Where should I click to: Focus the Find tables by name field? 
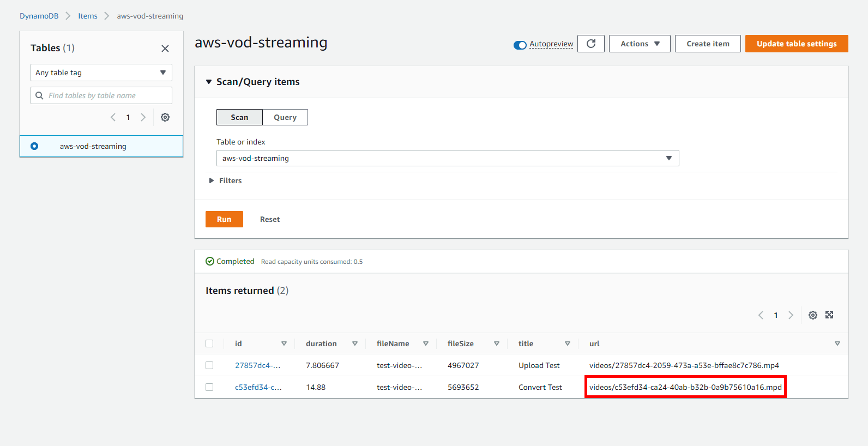[101, 95]
